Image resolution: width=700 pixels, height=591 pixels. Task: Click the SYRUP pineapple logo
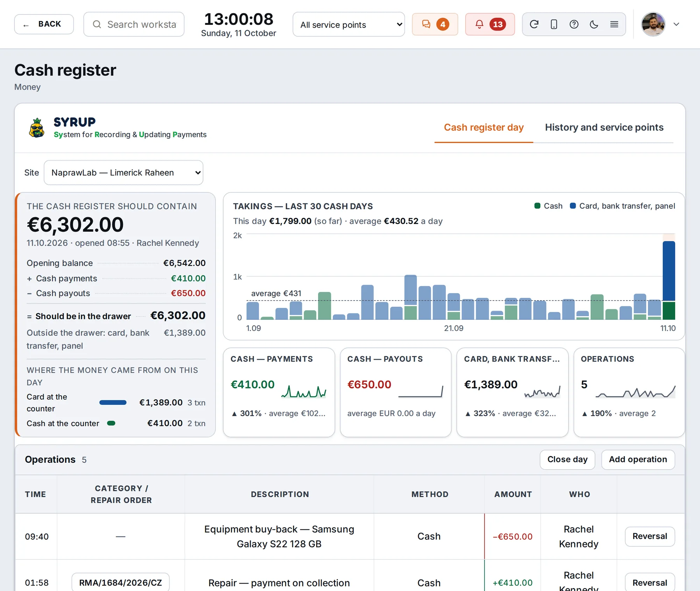coord(37,128)
